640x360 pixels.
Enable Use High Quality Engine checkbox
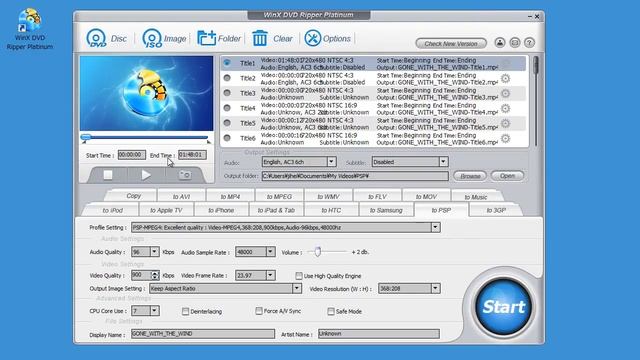(x=299, y=276)
